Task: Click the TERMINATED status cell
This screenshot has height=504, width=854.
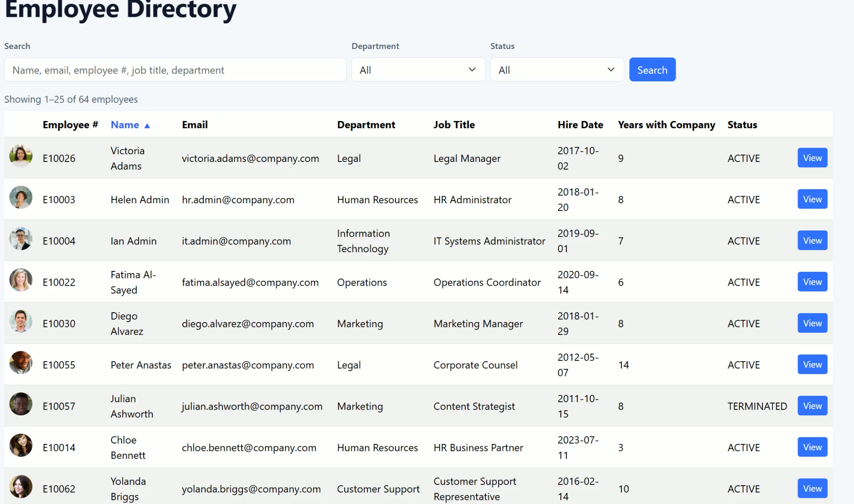Action: coord(757,407)
